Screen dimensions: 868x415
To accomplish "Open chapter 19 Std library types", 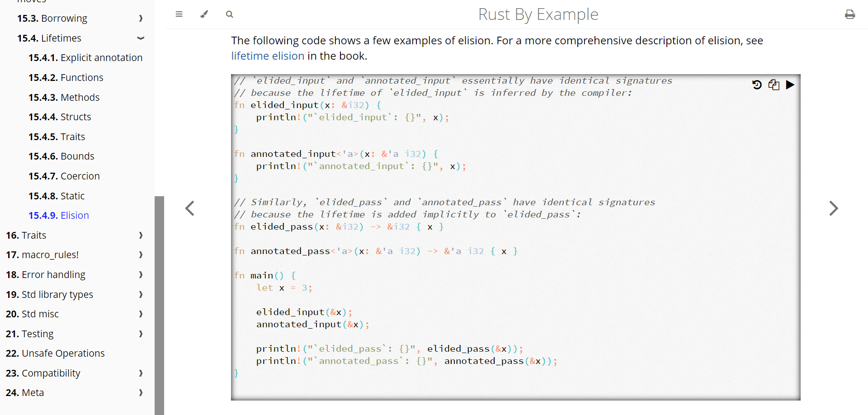I will pyautogui.click(x=49, y=295).
